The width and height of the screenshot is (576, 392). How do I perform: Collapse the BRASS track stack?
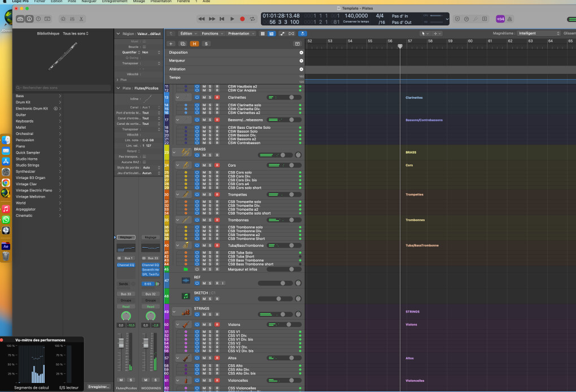click(x=174, y=151)
